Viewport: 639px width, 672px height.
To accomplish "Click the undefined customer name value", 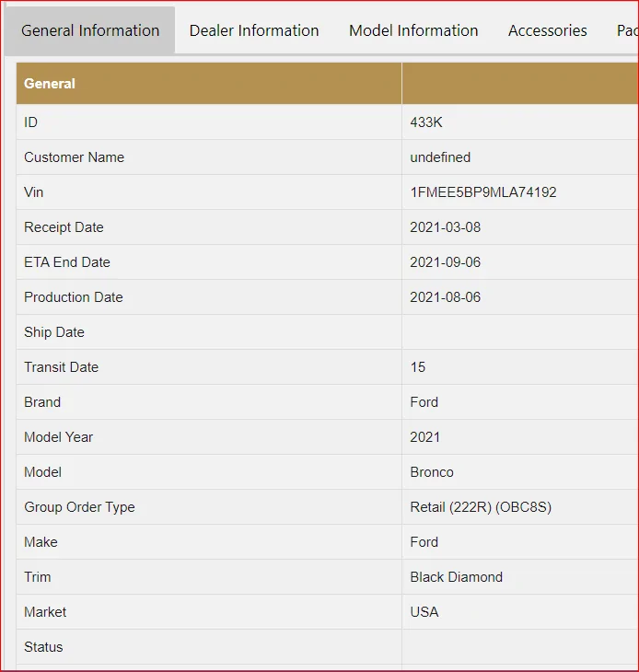I will (x=440, y=157).
